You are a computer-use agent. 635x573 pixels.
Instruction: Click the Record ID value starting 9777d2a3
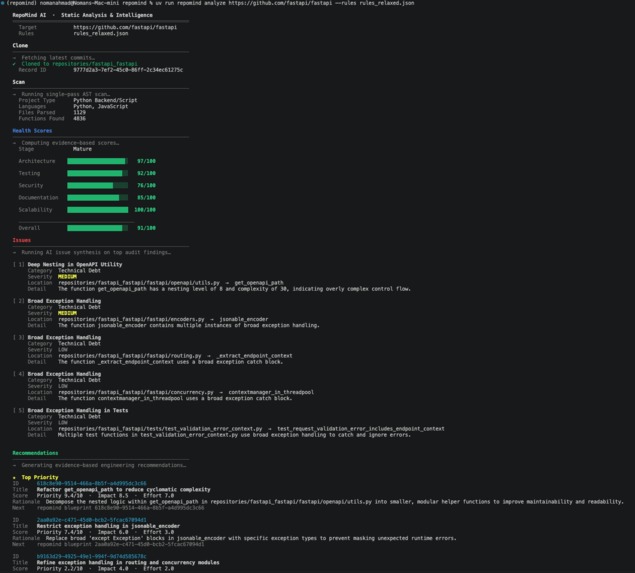pyautogui.click(x=128, y=70)
